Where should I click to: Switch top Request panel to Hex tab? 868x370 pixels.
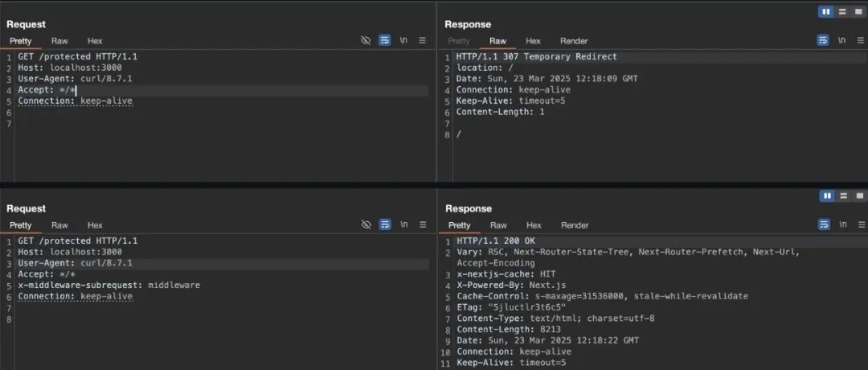[95, 41]
